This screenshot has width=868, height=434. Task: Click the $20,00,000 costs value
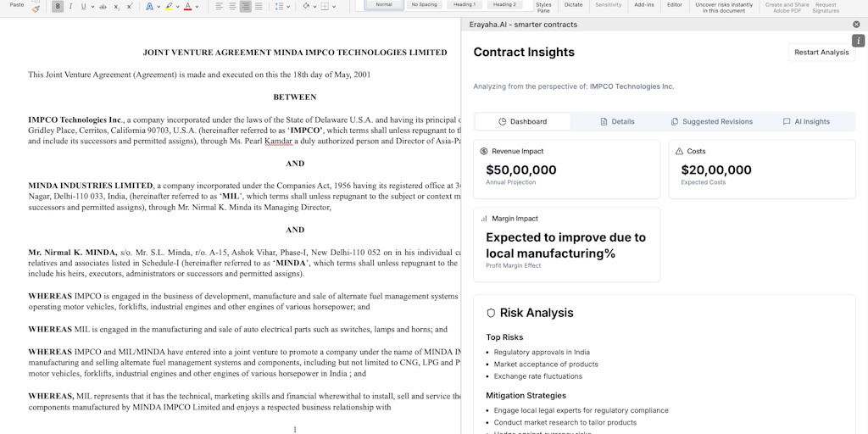tap(716, 170)
